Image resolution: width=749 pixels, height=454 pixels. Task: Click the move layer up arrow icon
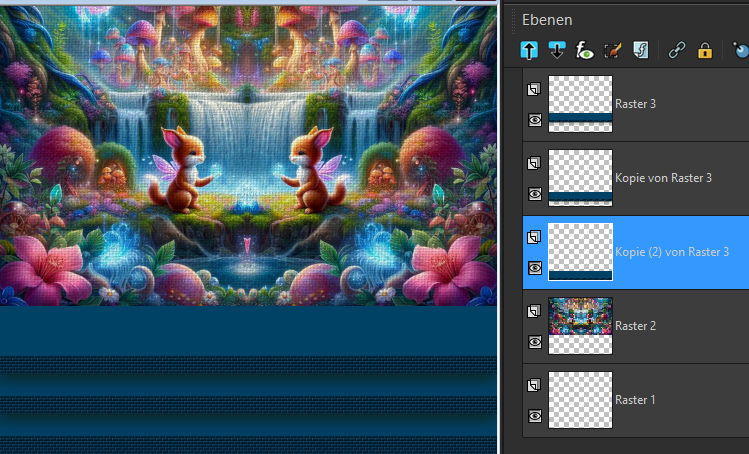529,50
